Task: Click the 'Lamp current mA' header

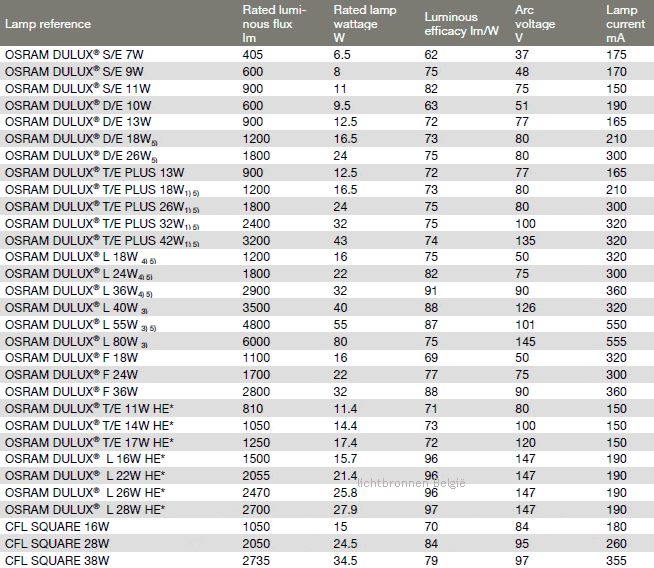Action: point(625,24)
